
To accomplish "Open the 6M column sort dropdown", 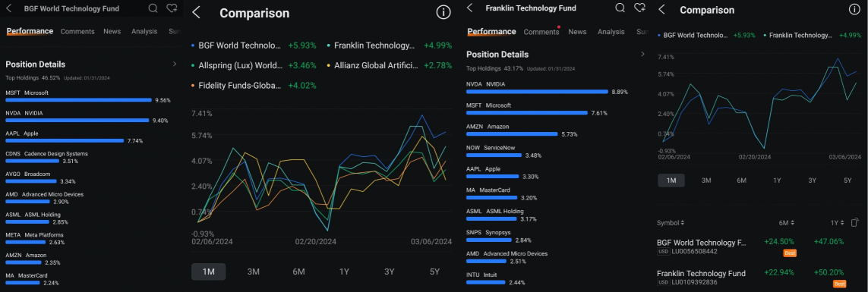I will (787, 223).
